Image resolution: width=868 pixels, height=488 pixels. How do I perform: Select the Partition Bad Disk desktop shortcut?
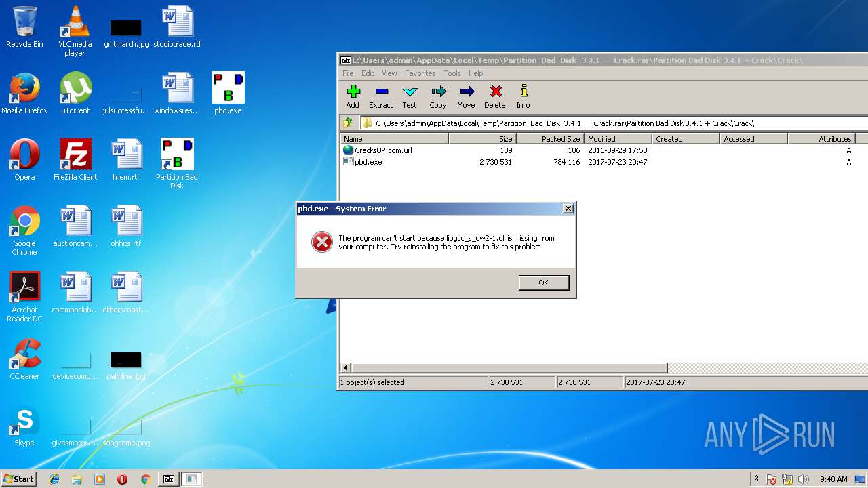pyautogui.click(x=177, y=164)
